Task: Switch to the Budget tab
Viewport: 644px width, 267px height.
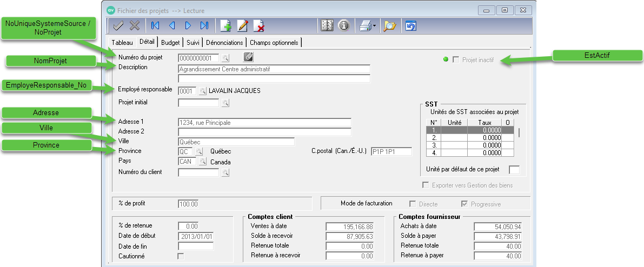Action: (170, 42)
